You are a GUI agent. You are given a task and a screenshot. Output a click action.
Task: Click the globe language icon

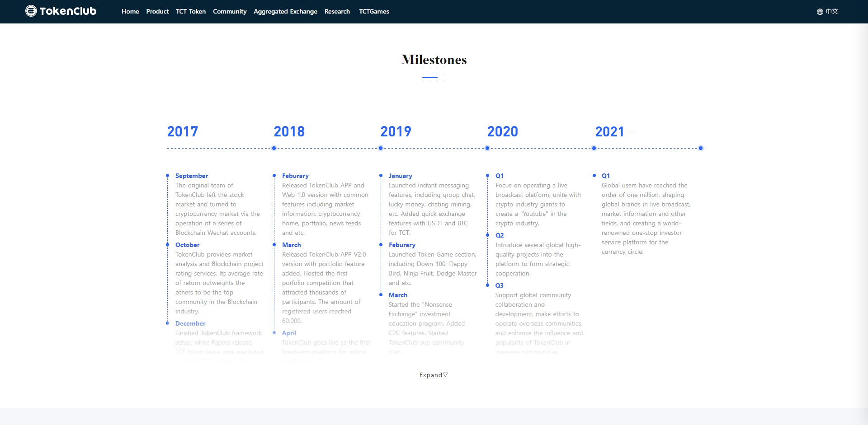click(x=820, y=12)
